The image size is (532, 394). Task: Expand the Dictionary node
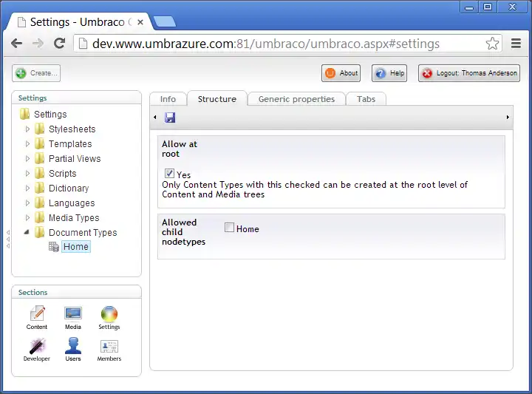click(28, 188)
